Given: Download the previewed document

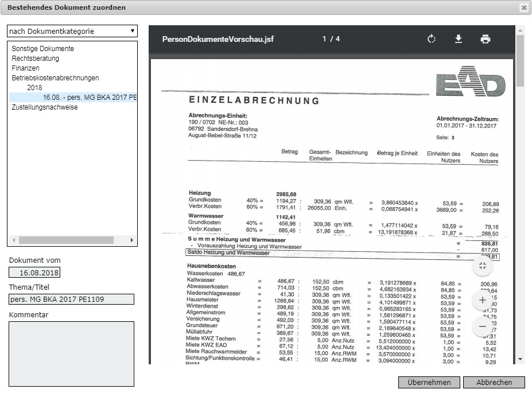Looking at the screenshot, I should point(459,39).
